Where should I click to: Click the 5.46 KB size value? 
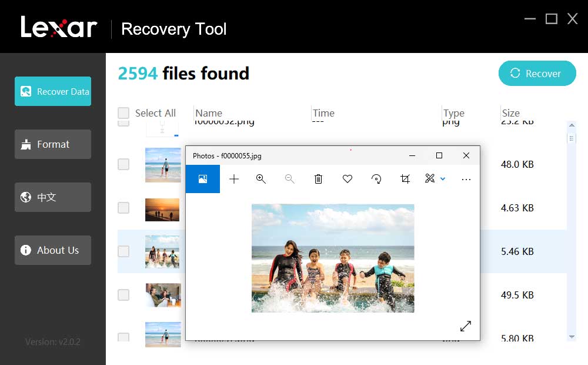[x=517, y=251]
